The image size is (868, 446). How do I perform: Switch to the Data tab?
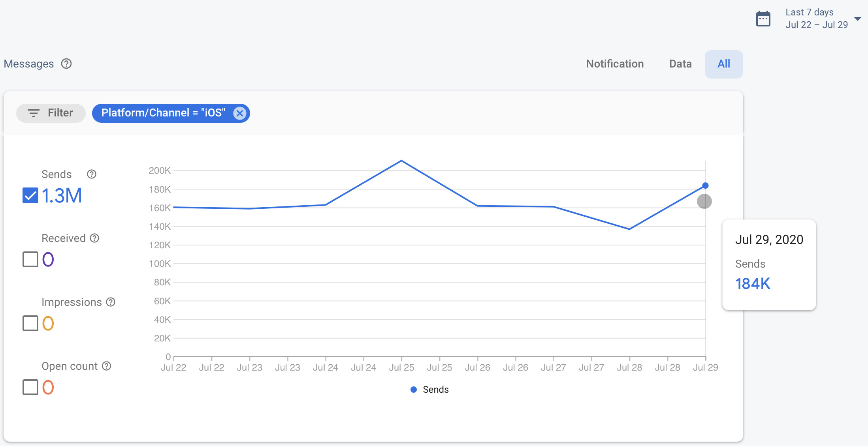[680, 64]
